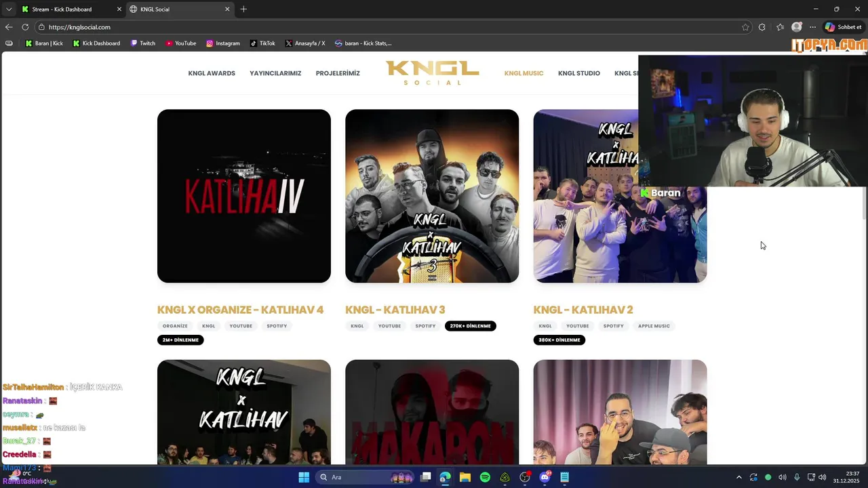Click the taskbar Ara search box
The height and width of the screenshot is (488, 868).
coord(366,477)
